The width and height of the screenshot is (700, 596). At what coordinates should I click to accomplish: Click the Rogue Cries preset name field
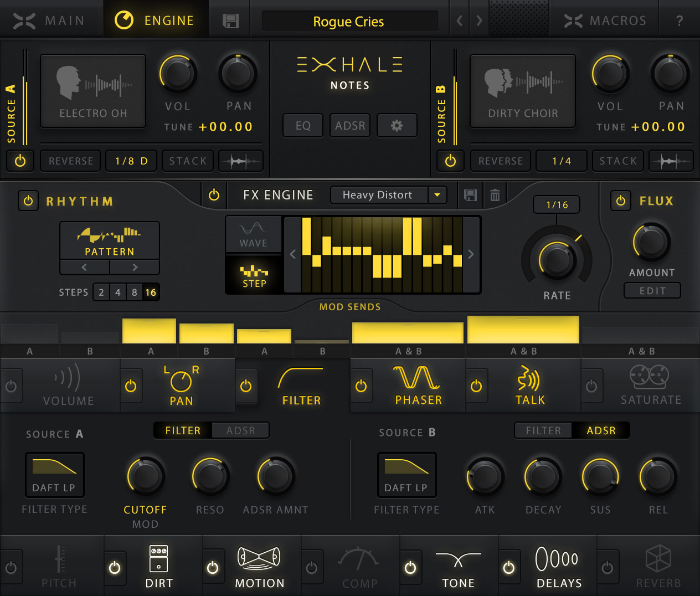point(349,21)
